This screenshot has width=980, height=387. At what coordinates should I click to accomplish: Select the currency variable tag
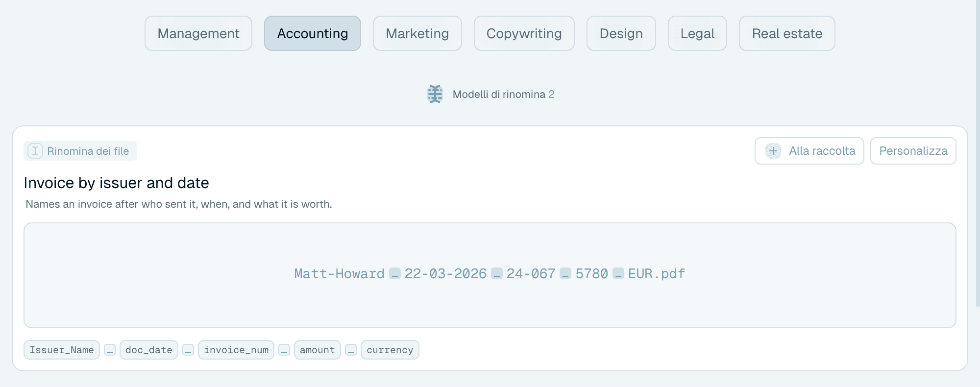(390, 350)
